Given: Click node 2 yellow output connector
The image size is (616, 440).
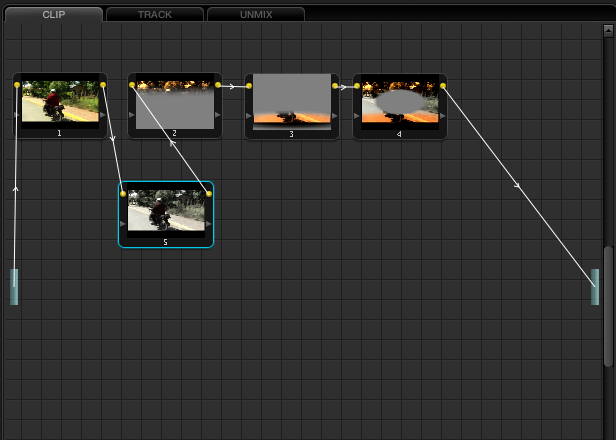Looking at the screenshot, I should click(218, 86).
